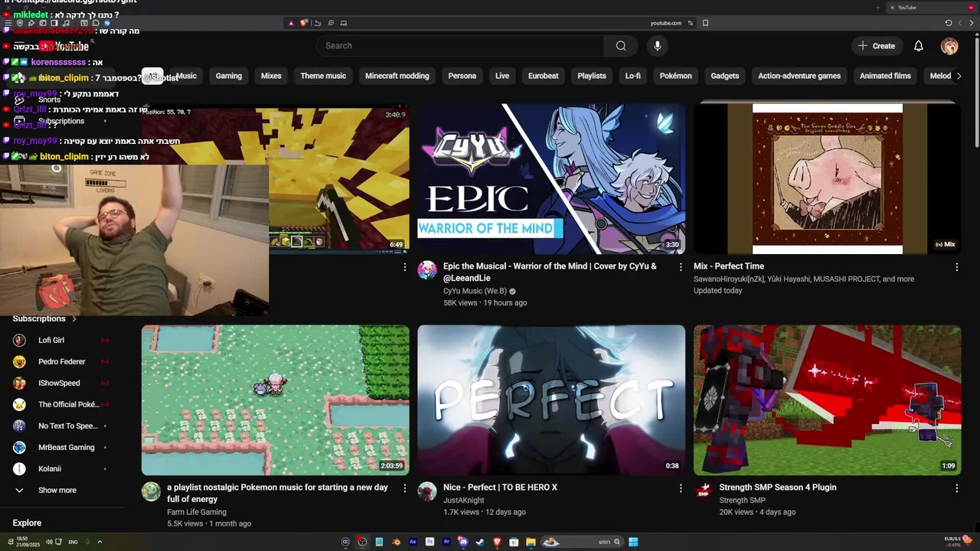Click the youtube.com address bar
This screenshot has height=551, width=980.
point(665,23)
